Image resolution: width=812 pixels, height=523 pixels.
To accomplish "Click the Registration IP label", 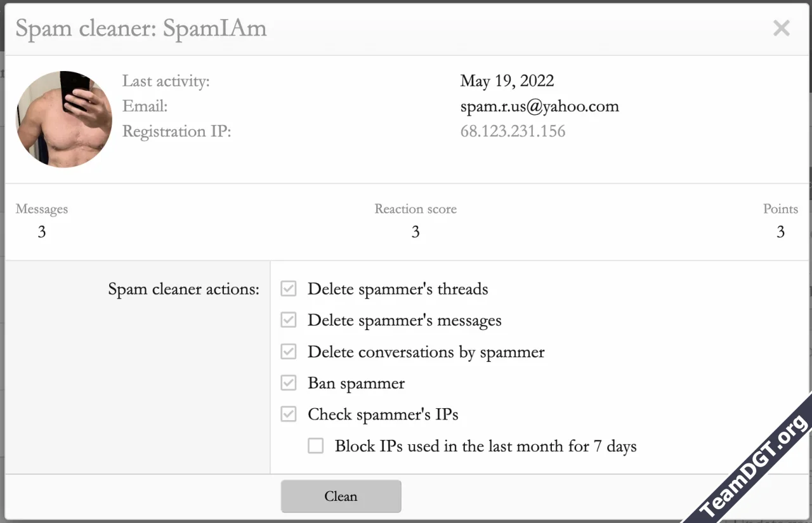I will coord(176,131).
